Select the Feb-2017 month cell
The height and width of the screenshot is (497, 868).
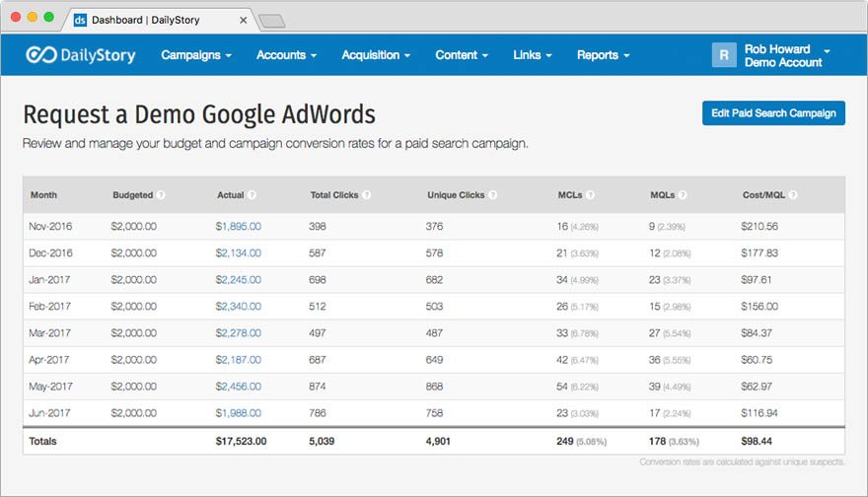pos(50,306)
